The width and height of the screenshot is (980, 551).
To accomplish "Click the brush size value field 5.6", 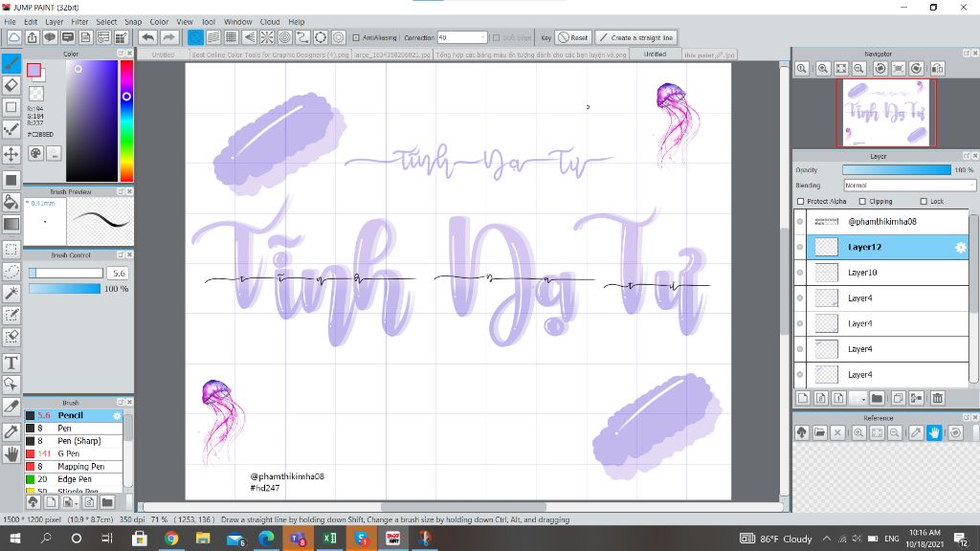I will (x=118, y=273).
